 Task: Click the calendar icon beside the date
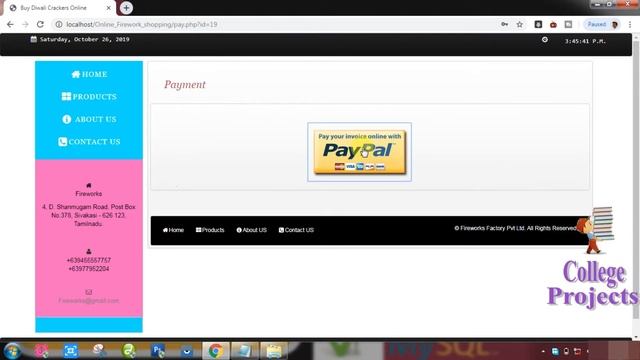(x=33, y=39)
